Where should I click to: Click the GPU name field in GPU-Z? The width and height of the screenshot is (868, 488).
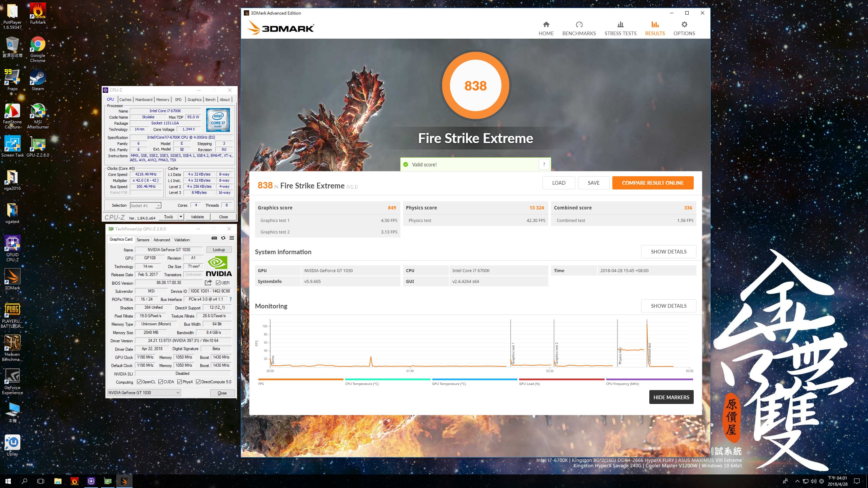click(x=169, y=250)
